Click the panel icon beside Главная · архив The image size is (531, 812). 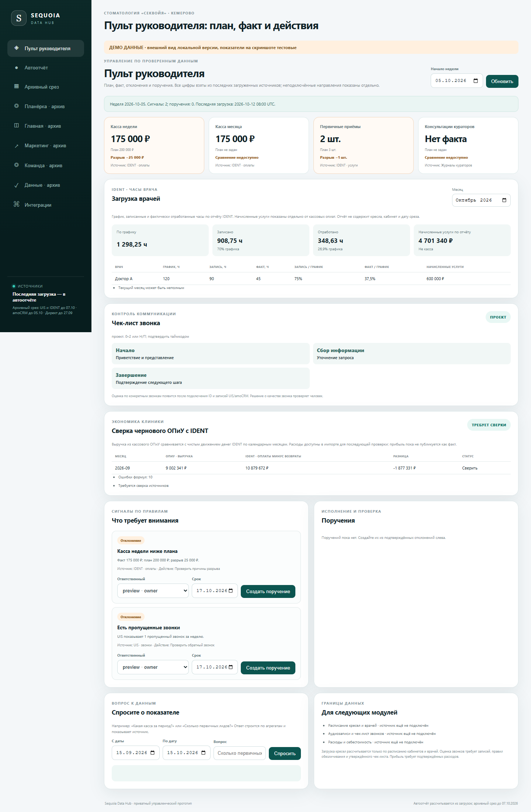[16, 125]
